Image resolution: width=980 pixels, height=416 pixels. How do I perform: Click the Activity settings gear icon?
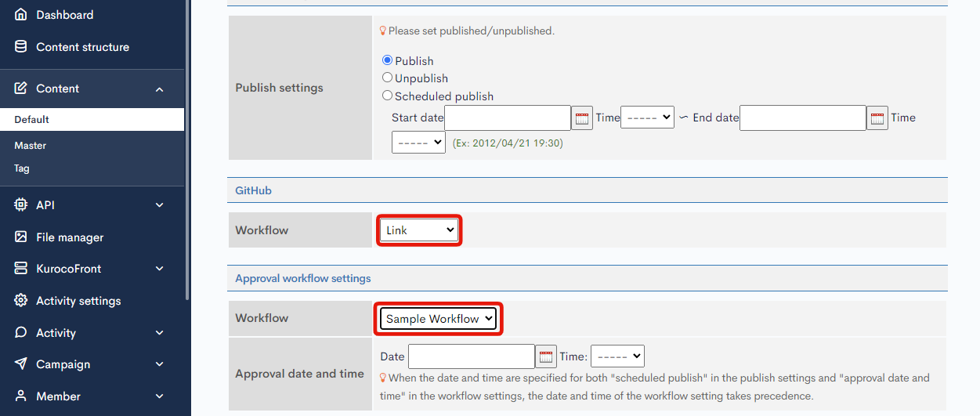pos(21,301)
